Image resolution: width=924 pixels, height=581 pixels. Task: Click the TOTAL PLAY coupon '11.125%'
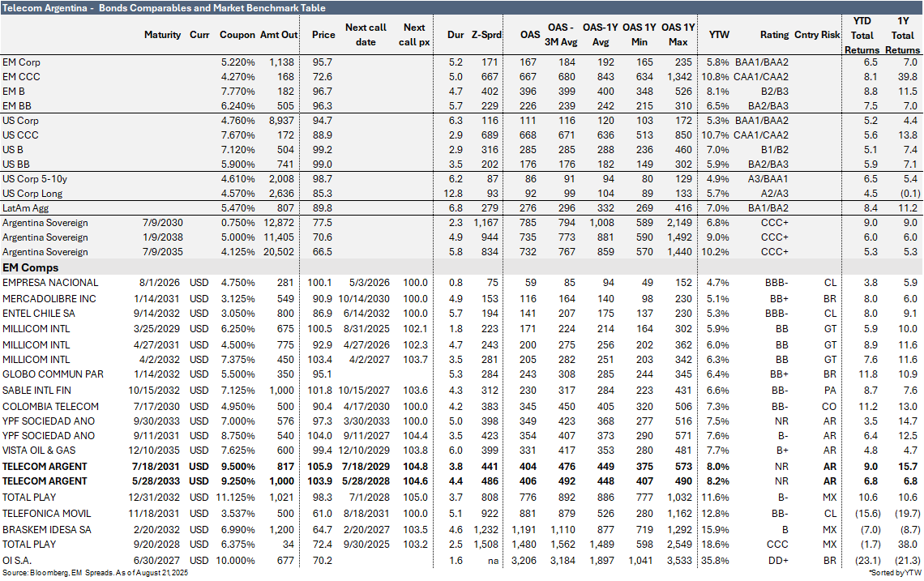(236, 498)
